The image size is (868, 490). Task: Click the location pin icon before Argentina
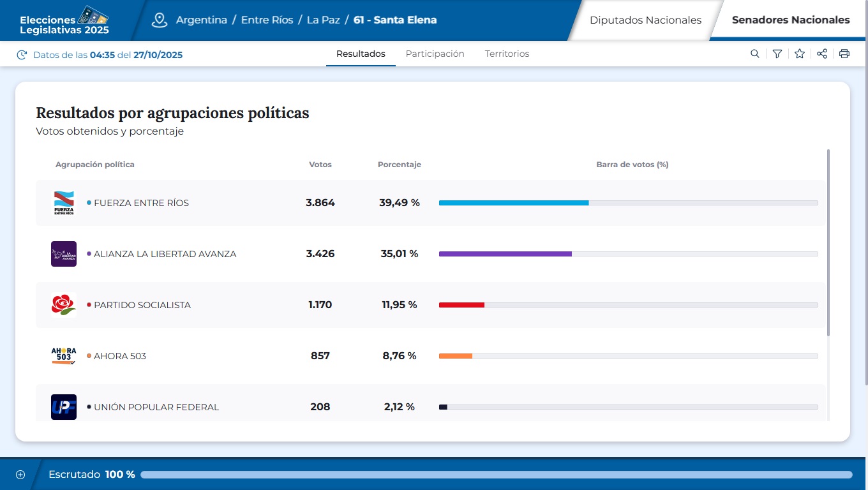[158, 19]
